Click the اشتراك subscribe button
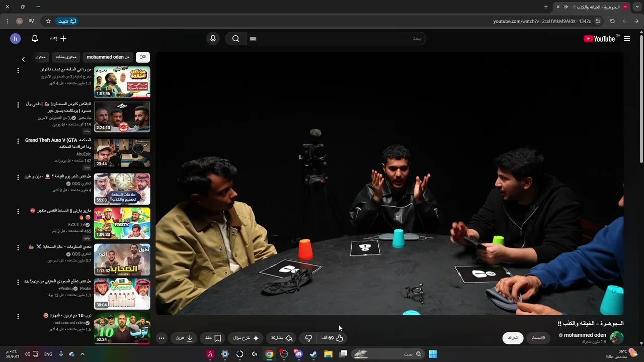The height and width of the screenshot is (362, 644). coord(513,338)
